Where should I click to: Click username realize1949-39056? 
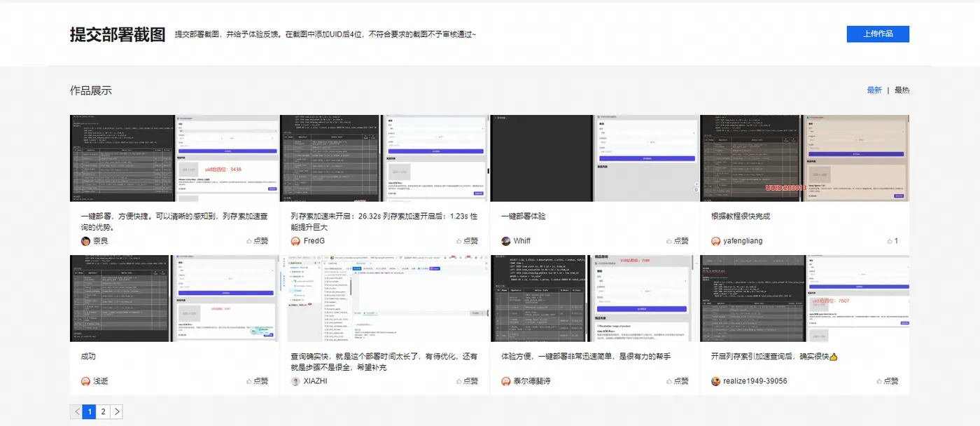[x=755, y=381]
